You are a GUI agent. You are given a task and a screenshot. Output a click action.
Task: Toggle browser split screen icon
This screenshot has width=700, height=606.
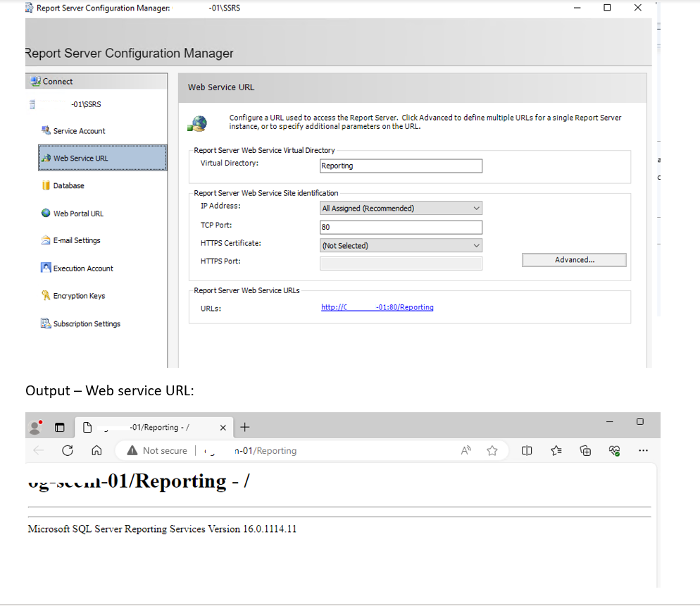click(x=527, y=450)
